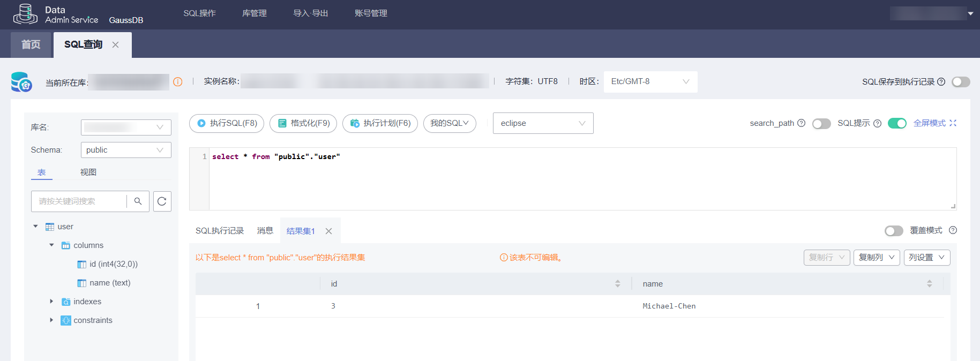
Task: Close the SQL查询 tab
Action: 115,45
